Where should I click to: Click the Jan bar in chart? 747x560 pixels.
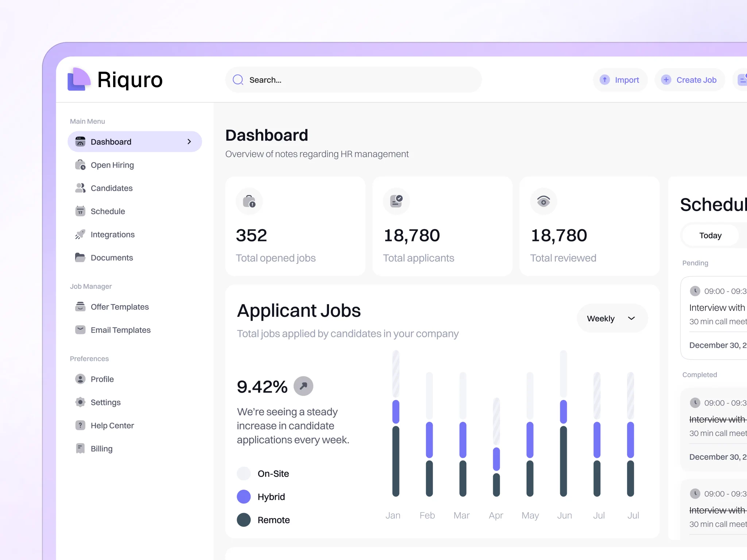pos(396,423)
